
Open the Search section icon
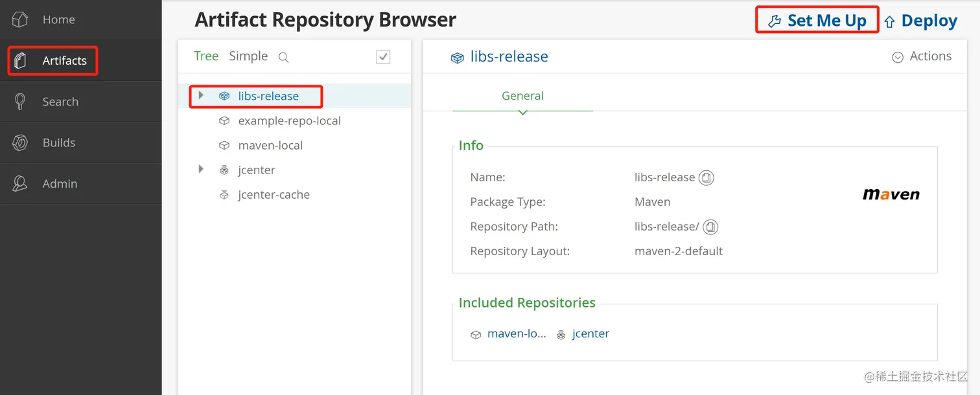pos(20,102)
